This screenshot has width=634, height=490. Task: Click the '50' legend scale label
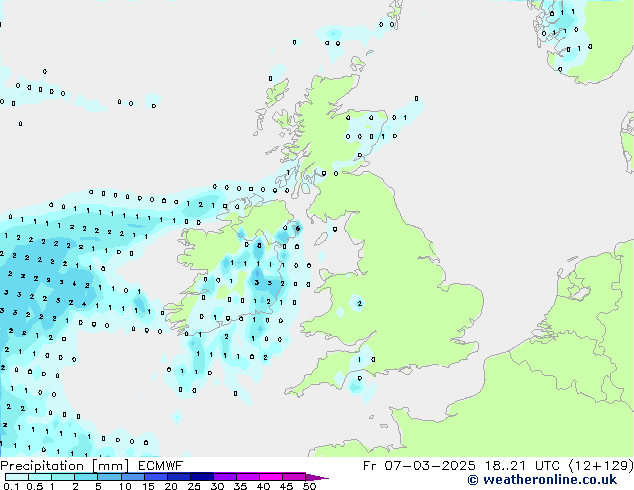click(309, 486)
